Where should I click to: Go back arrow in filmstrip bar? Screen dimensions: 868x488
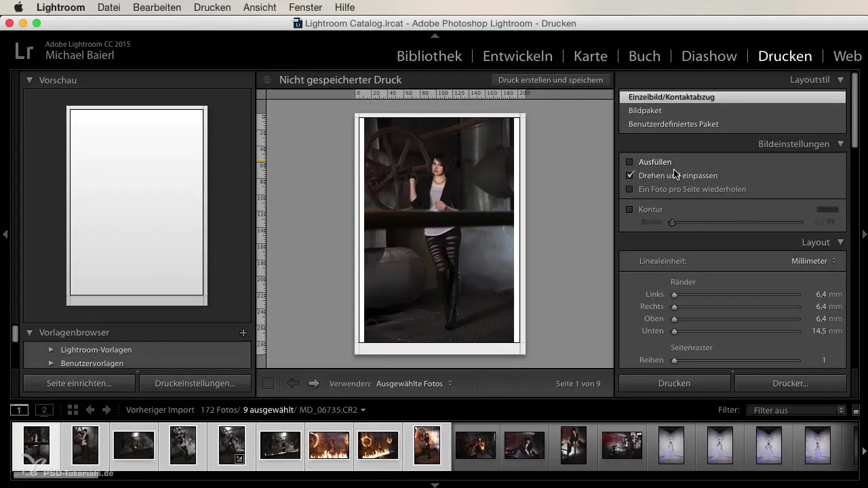(x=90, y=410)
